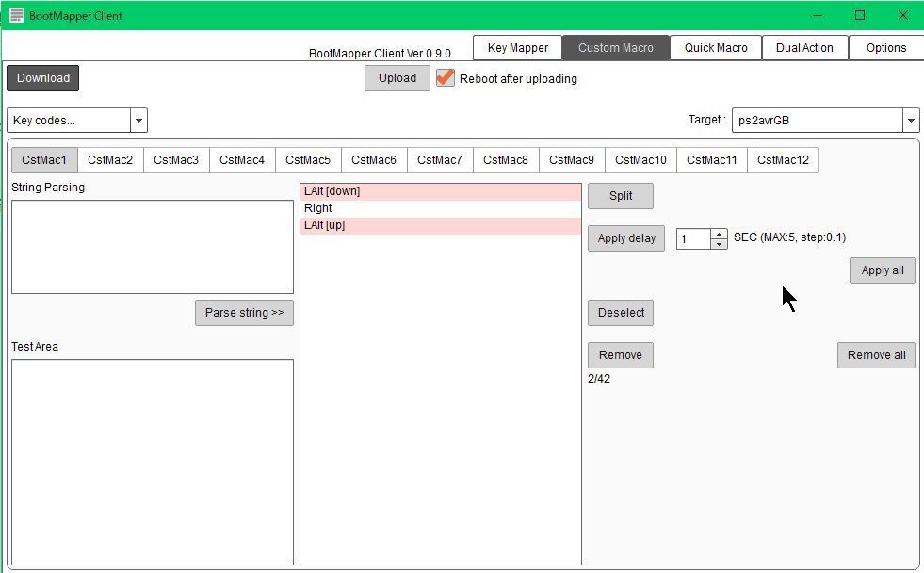Select the CstMac3 tab
This screenshot has height=573, width=924.
click(176, 160)
